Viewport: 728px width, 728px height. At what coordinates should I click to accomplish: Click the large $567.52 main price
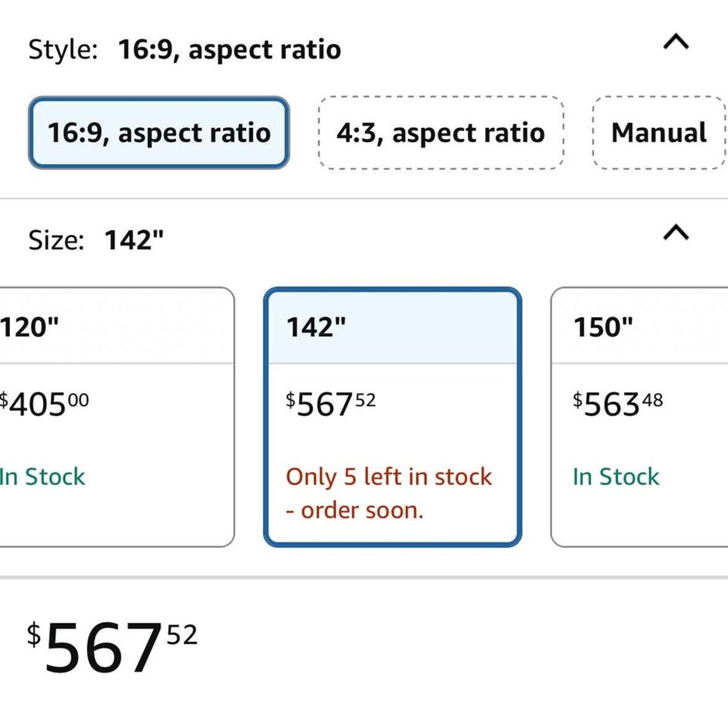coord(112,647)
